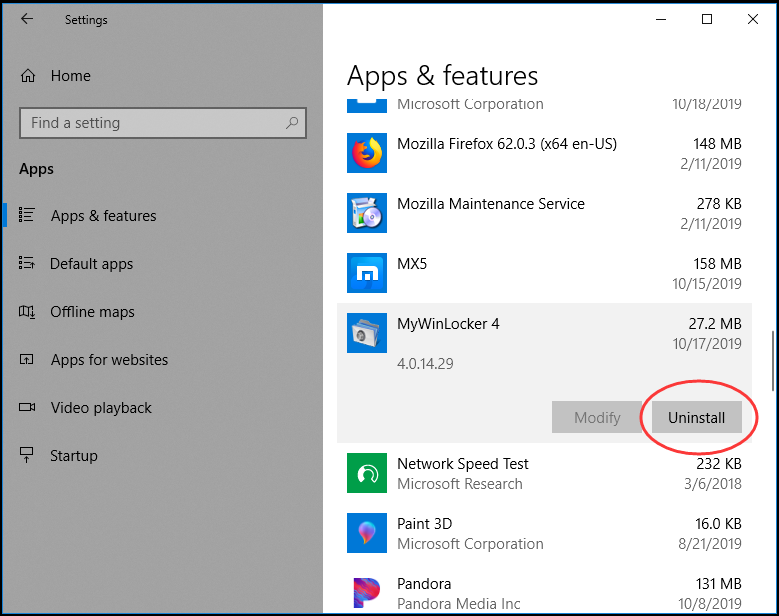Select Network Speed Test entry name

pos(463,464)
